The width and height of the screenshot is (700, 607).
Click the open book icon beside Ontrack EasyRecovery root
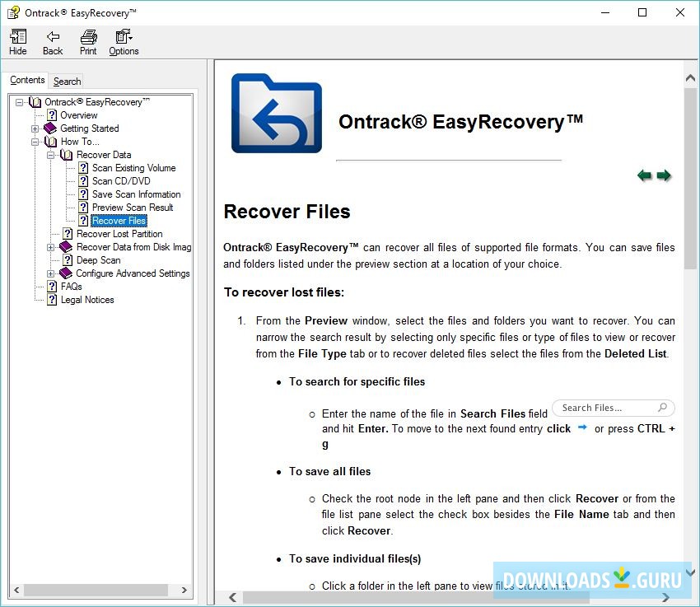[35, 102]
